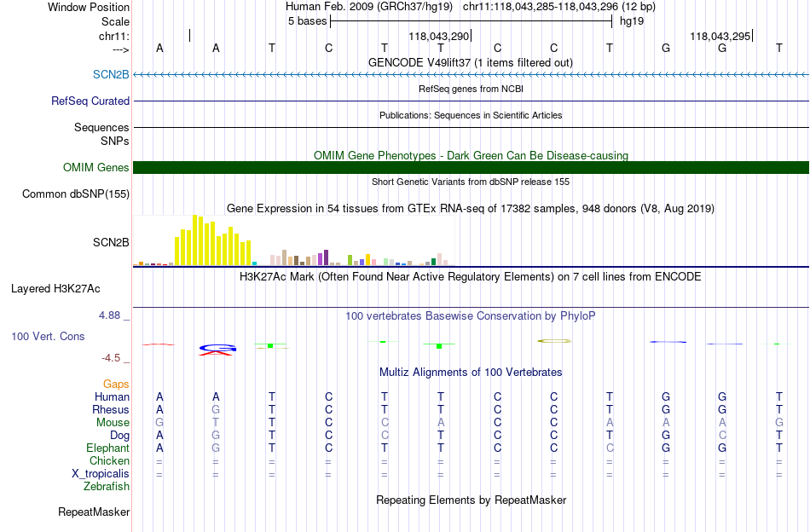Screen dimensions: 810x532
Task: Click the H3K27Ac Mark ENCODE track title
Action: [x=471, y=277]
